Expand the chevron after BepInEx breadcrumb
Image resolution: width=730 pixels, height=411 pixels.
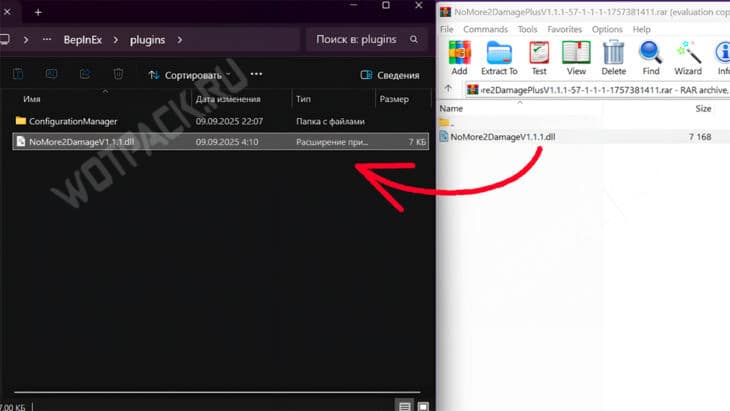coord(115,40)
